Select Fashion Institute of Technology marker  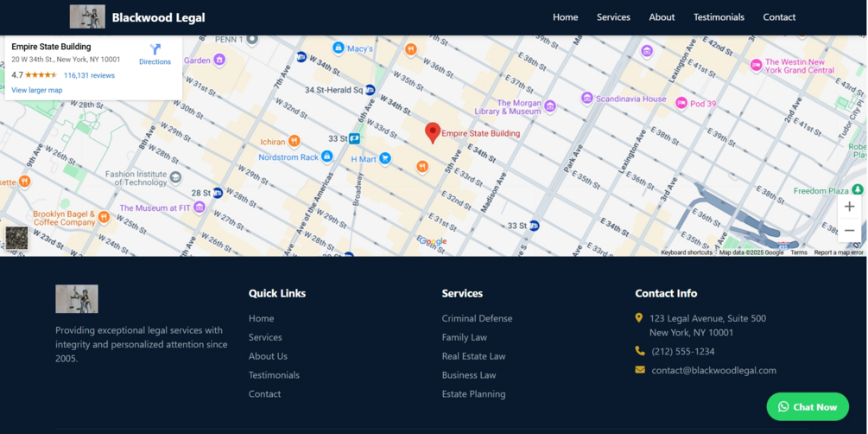point(175,177)
